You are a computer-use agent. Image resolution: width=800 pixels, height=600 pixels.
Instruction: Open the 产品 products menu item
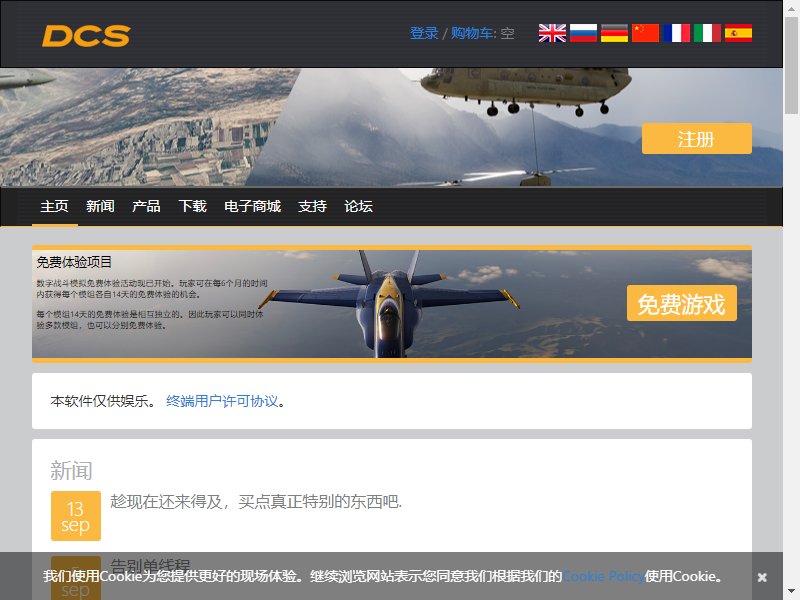[146, 206]
